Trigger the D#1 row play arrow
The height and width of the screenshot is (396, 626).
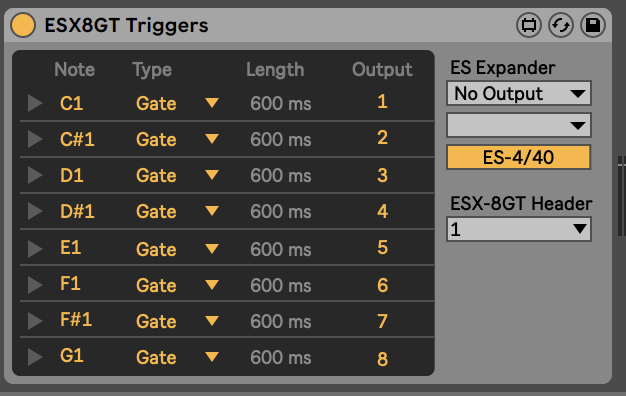click(x=35, y=211)
